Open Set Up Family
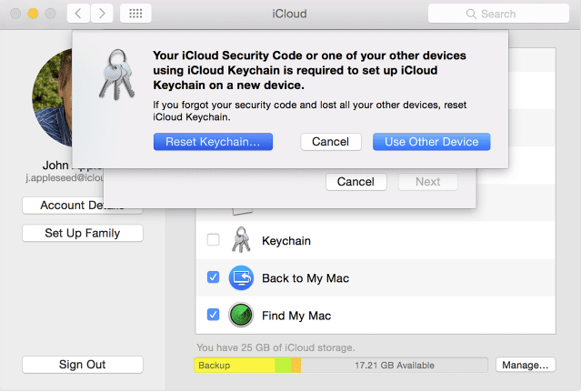This screenshot has width=581, height=392. (82, 234)
